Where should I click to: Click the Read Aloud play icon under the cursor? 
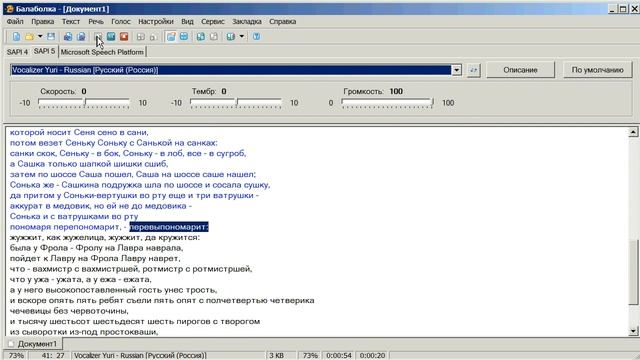tap(98, 37)
